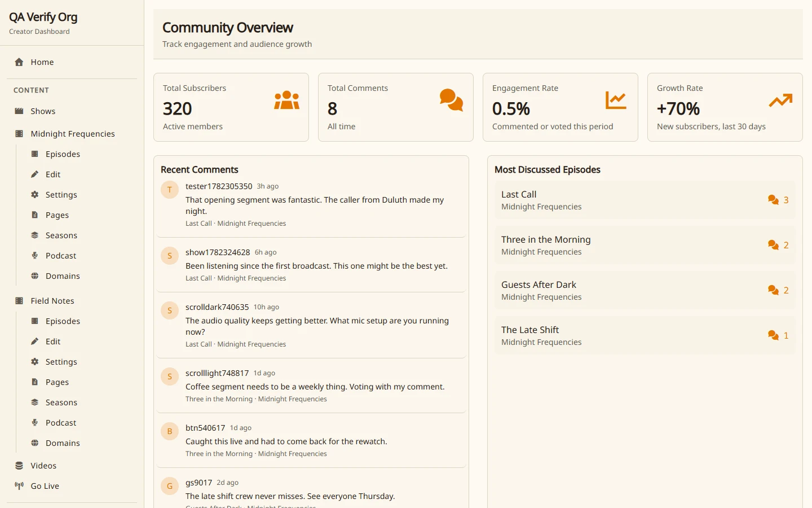Click the comment count icon for Last Call
The image size is (812, 508).
[773, 200]
